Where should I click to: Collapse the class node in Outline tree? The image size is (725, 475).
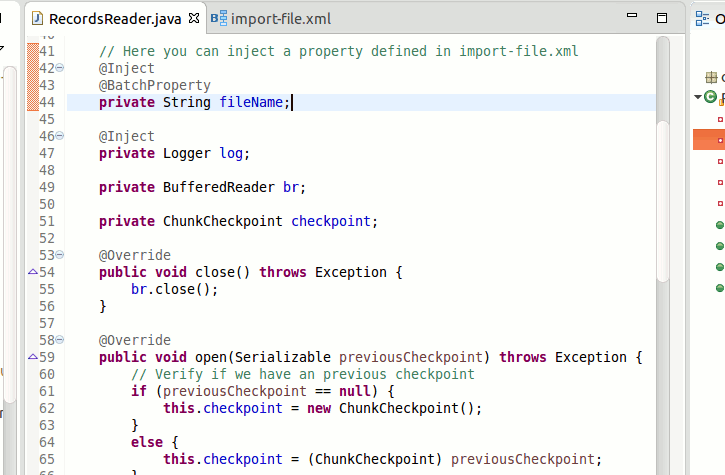[698, 97]
